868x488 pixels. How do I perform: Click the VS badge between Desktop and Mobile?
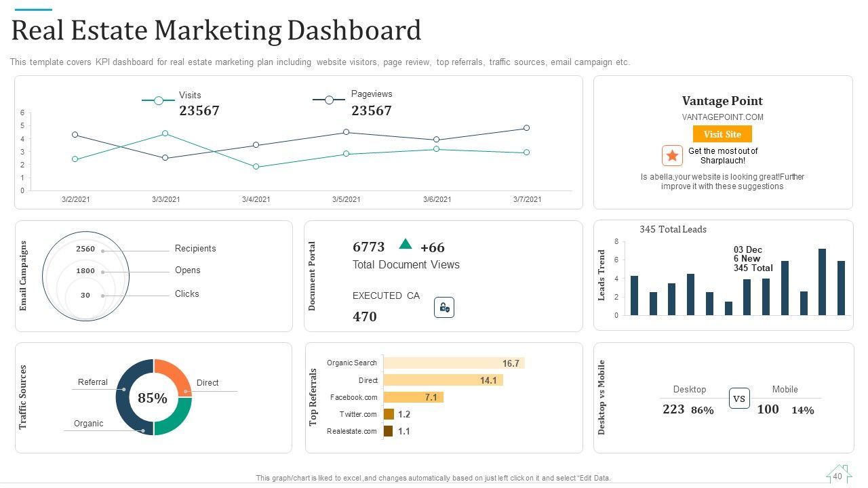pyautogui.click(x=739, y=399)
